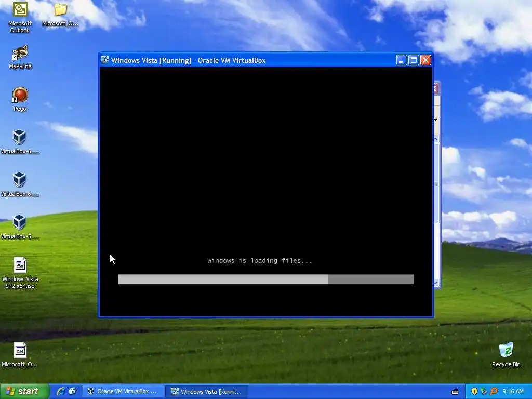Open the Windows XP start menu
The width and height of the screenshot is (532, 399).
tap(24, 391)
